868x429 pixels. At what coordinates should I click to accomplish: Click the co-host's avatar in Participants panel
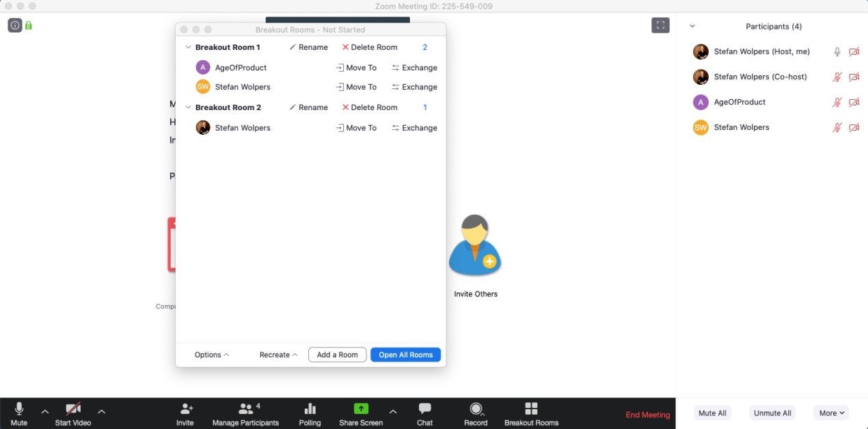pyautogui.click(x=701, y=77)
